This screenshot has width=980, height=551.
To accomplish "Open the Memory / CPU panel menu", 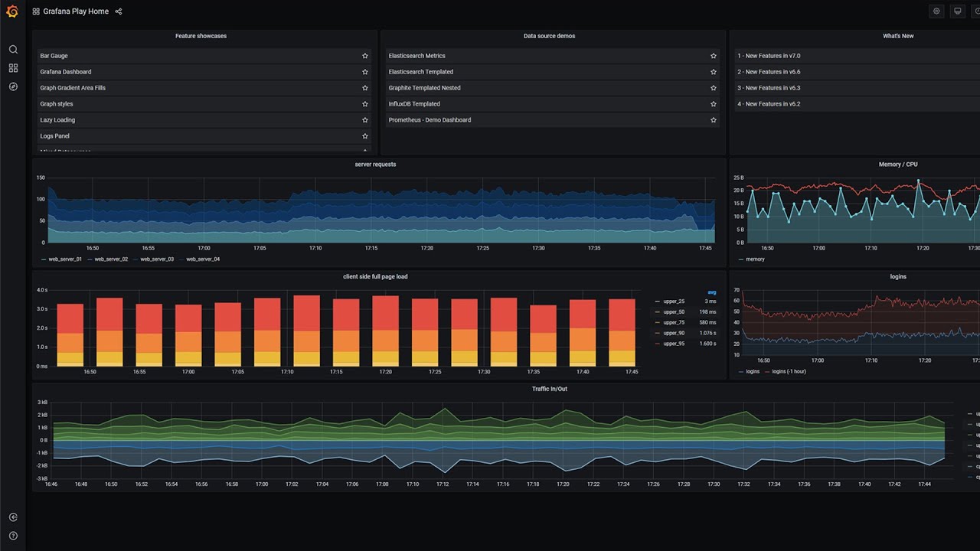I will click(x=898, y=164).
